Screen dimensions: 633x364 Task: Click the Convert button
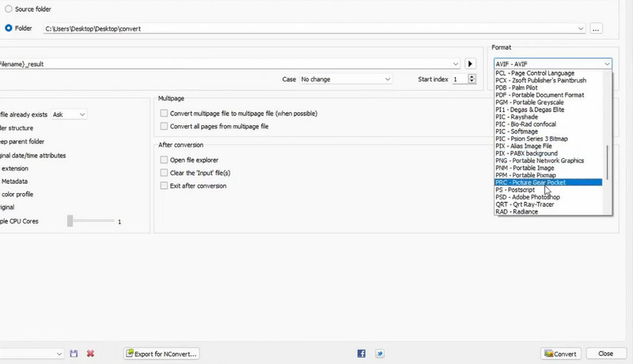560,354
